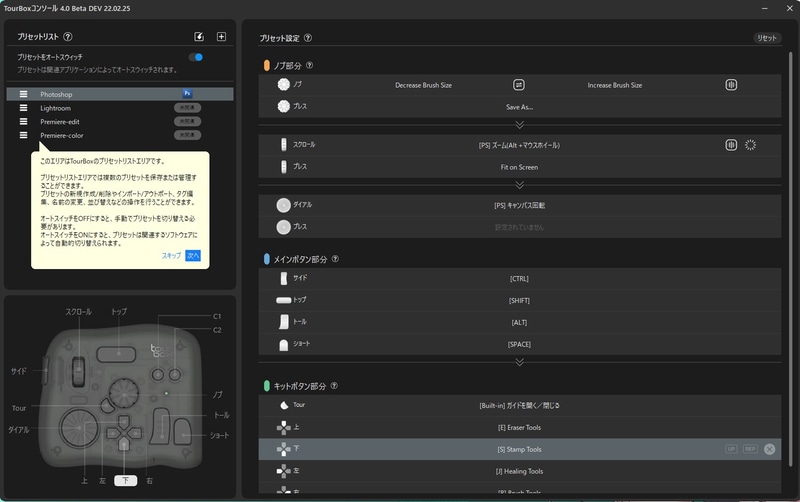Viewport: 800px width, 502px height.
Task: Click Premiere-edit unlinked tag badge
Action: 187,121
